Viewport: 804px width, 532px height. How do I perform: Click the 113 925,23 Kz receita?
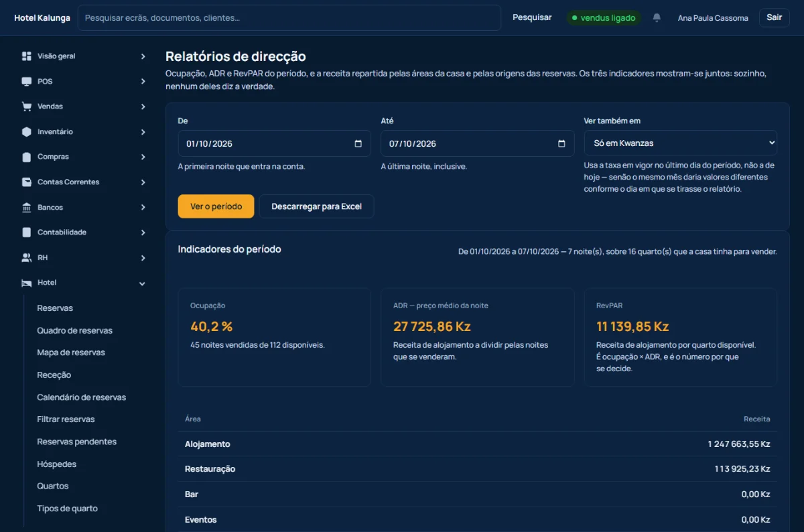[742, 469]
